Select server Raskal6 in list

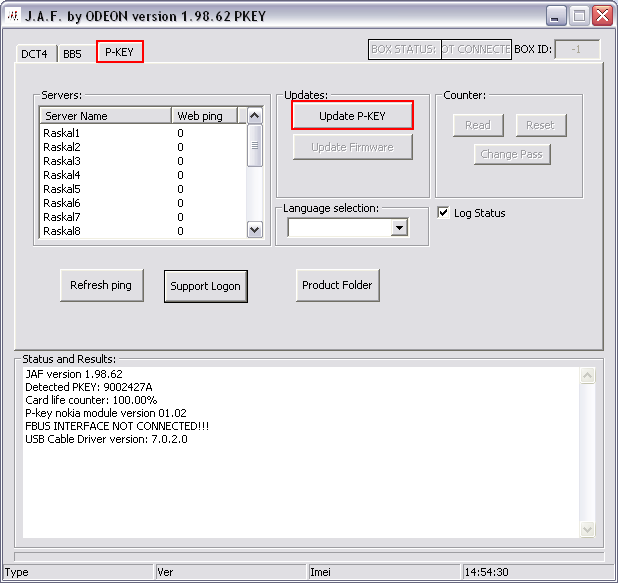143,203
